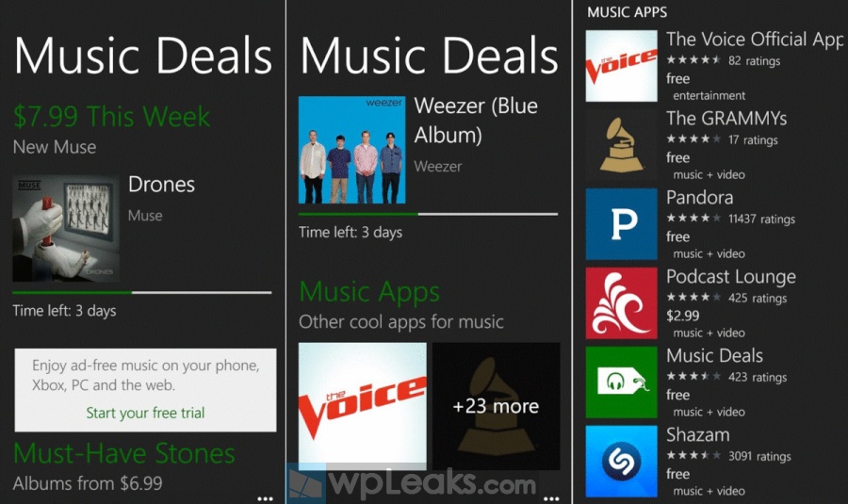The width and height of the screenshot is (848, 504).
Task: Tap The GRAMMYs gramophone app icon
Action: 622,145
